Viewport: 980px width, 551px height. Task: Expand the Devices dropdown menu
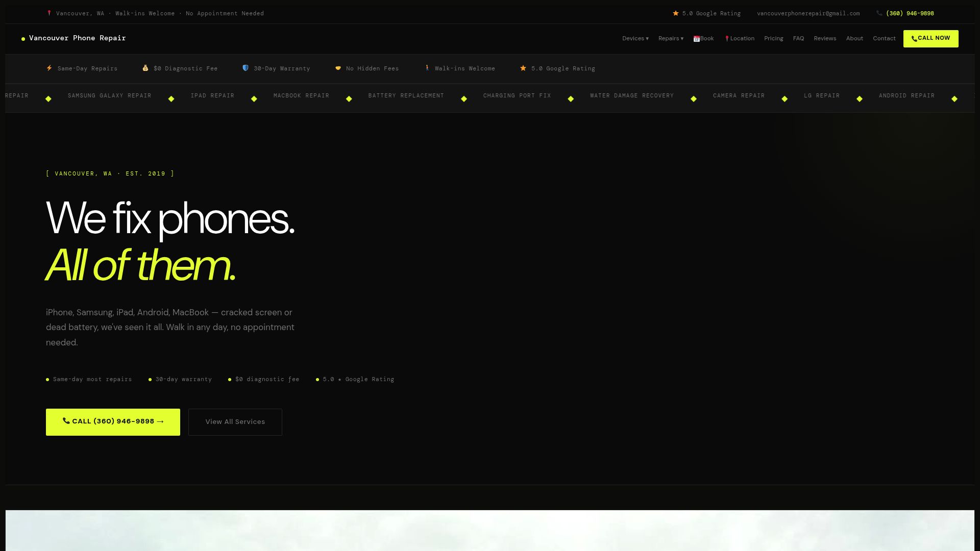tap(635, 39)
